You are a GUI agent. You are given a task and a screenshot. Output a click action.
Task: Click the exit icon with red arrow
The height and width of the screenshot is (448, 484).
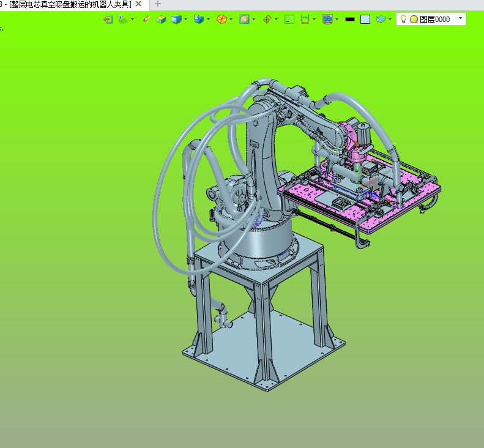(108, 20)
